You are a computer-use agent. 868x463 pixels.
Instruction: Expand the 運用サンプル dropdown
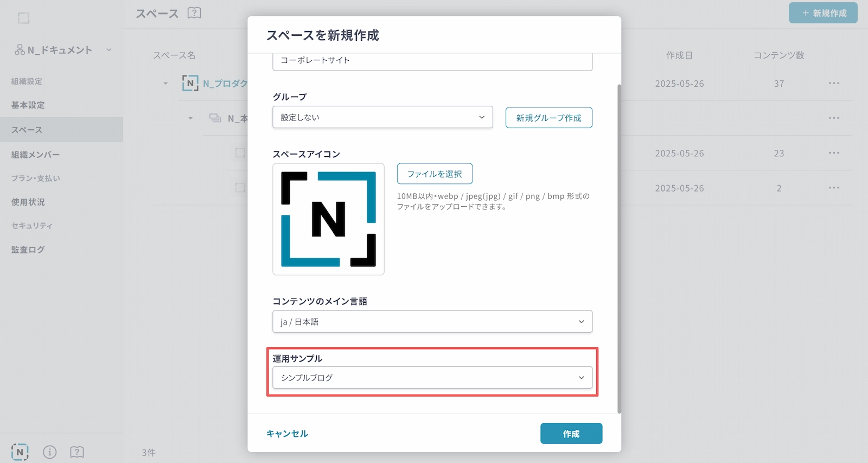coord(432,378)
